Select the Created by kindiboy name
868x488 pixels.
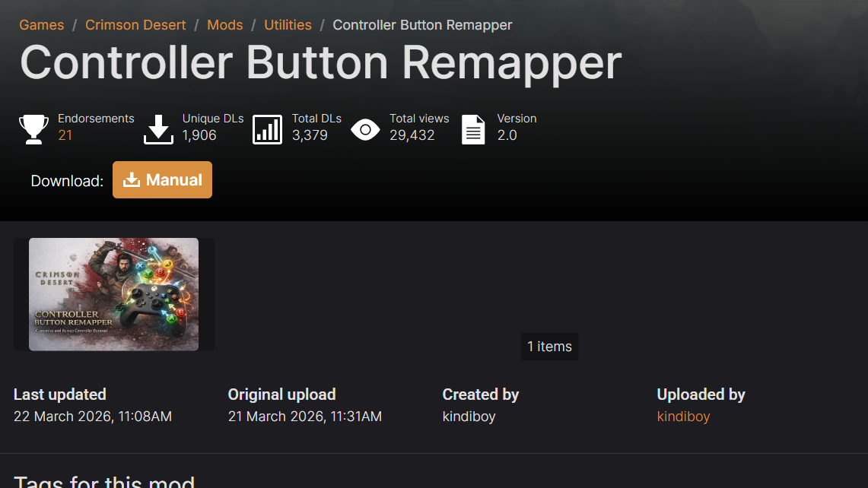pos(469,416)
